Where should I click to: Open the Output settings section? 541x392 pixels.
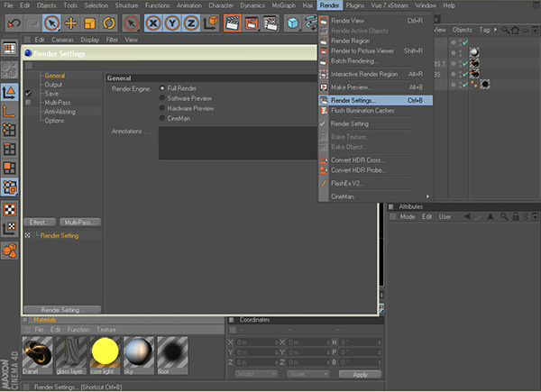[x=53, y=85]
